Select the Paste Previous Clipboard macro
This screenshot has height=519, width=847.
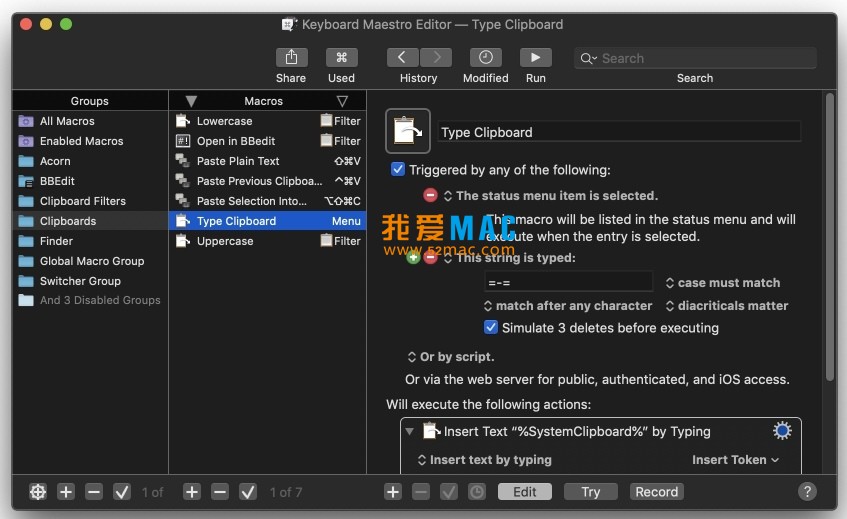click(x=268, y=181)
